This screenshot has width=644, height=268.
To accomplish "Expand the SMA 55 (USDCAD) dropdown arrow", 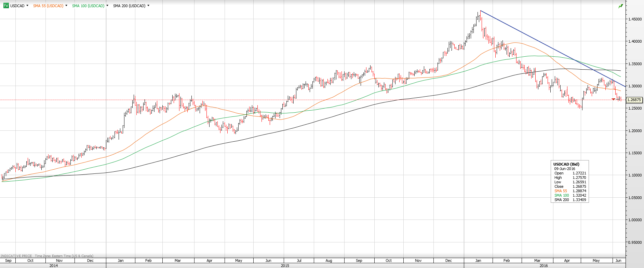I will coord(66,6).
